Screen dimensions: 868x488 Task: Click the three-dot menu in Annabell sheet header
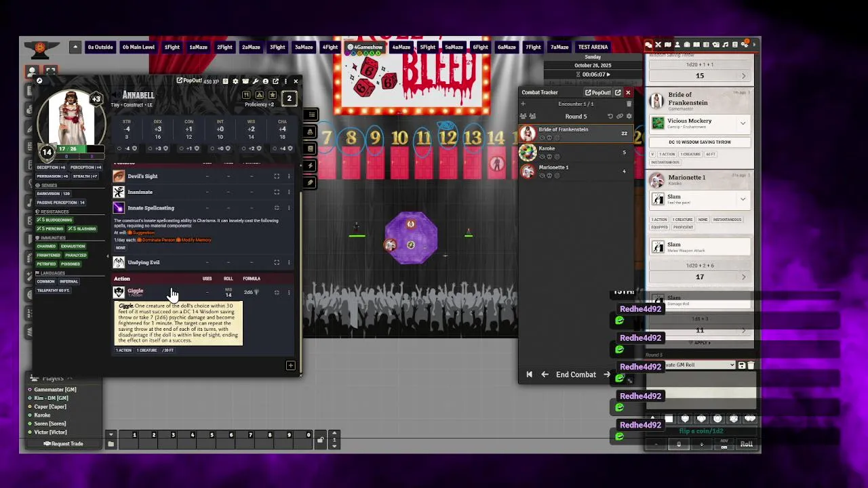(285, 81)
